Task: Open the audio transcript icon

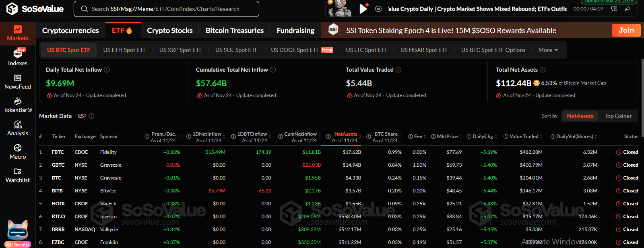Action: click(614, 9)
